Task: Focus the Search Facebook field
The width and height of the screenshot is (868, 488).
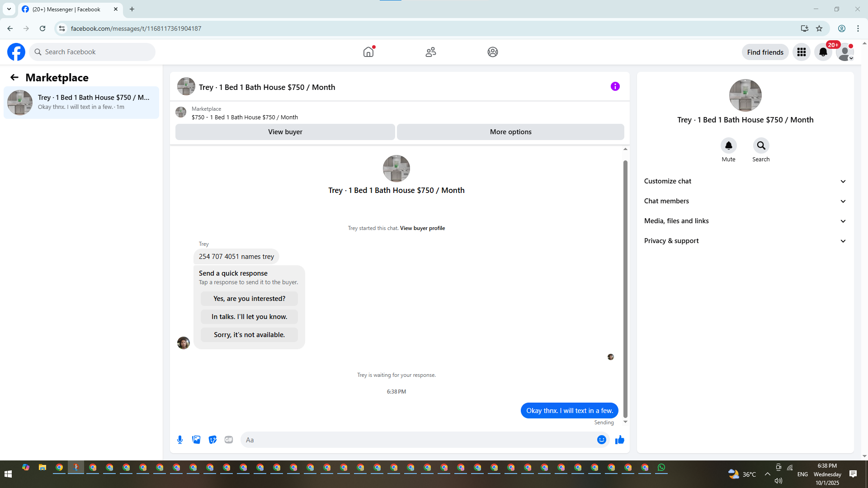Action: pos(93,52)
